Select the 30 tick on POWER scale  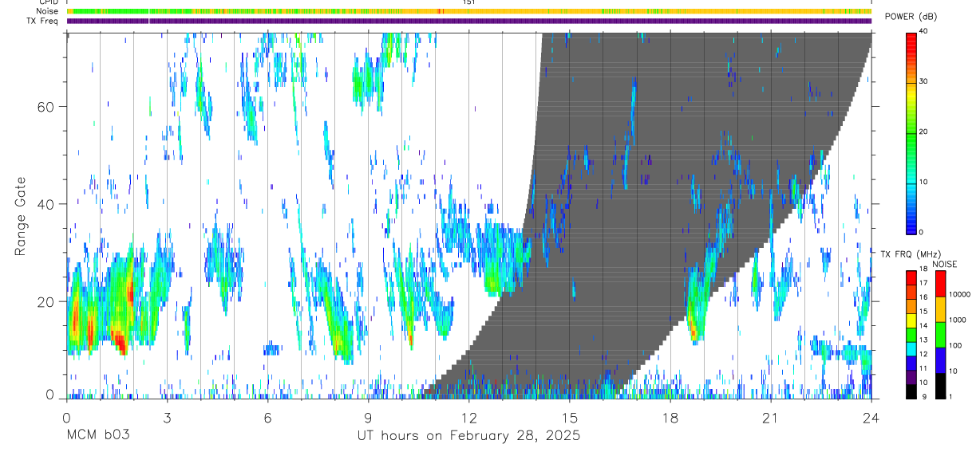pos(923,82)
